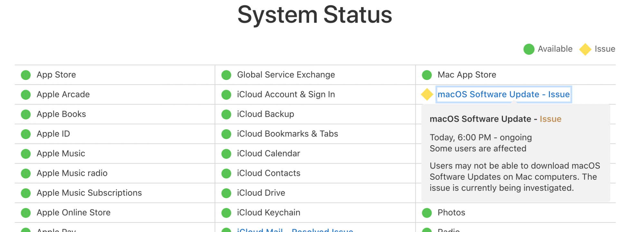Click the Issue legend label
This screenshot has height=232, width=644.
click(x=605, y=49)
